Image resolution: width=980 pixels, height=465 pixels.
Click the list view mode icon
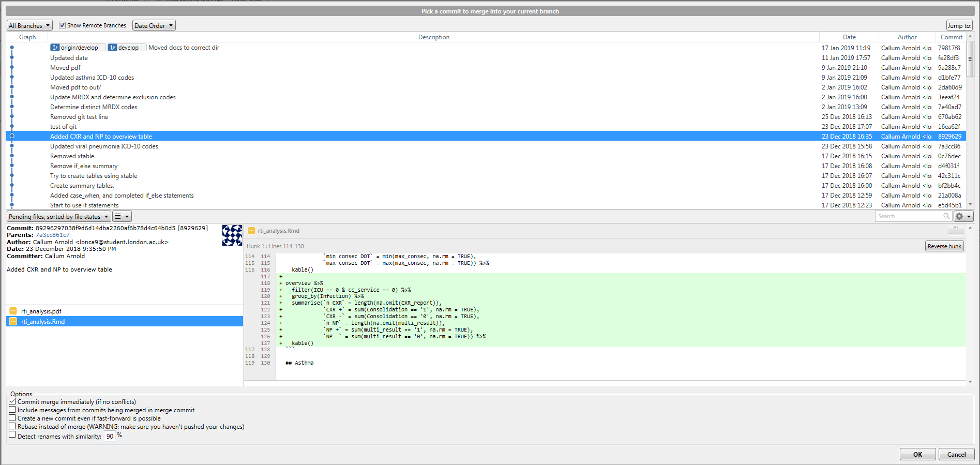[x=118, y=216]
